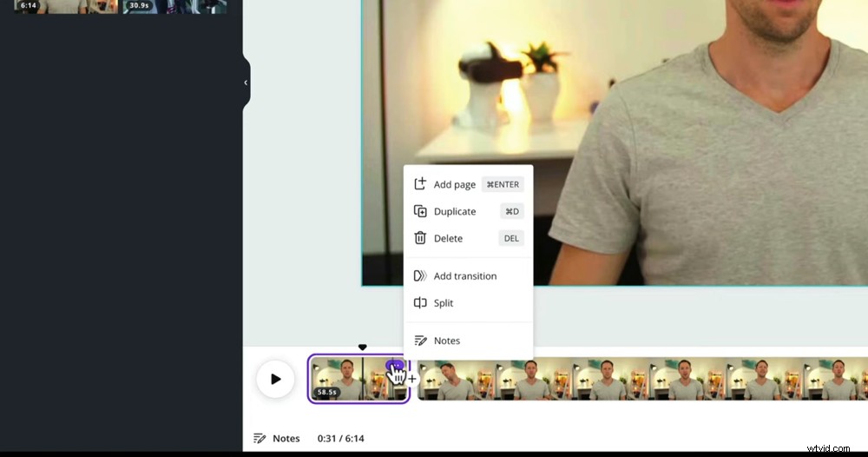Click the Split clip icon
This screenshot has height=457, width=868.
tap(420, 303)
